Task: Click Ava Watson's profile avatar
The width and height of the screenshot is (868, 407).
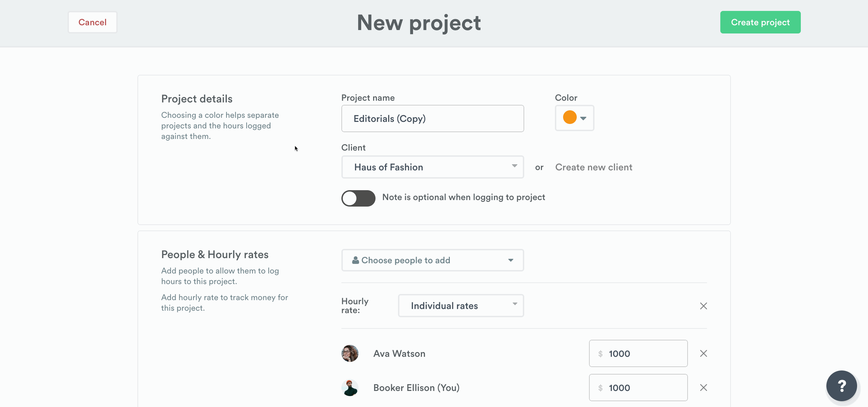Action: click(350, 353)
